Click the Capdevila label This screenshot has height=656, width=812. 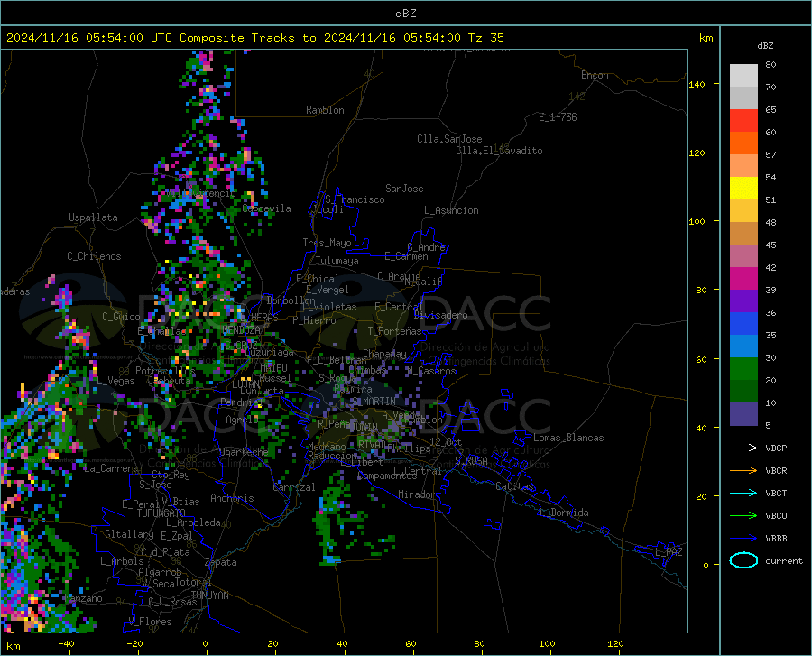pos(266,208)
